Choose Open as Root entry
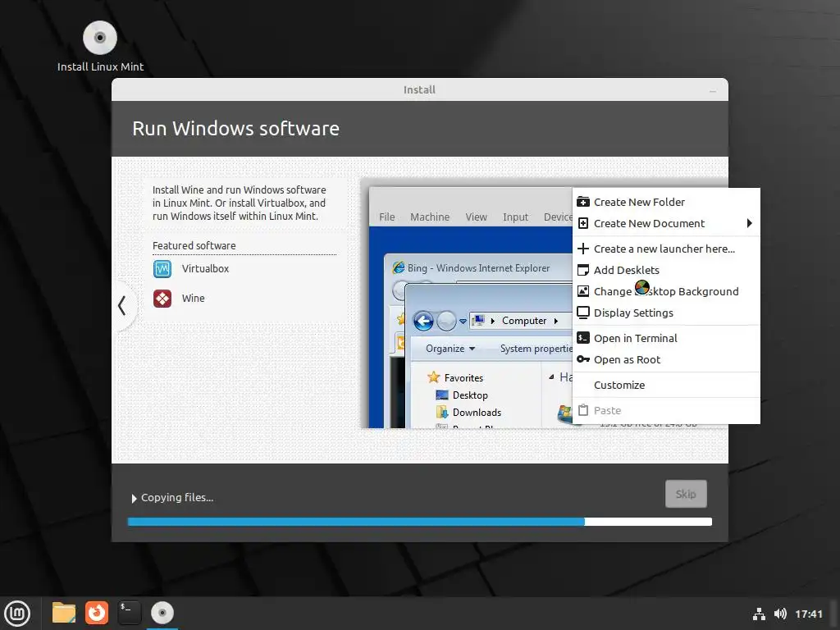Image resolution: width=840 pixels, height=630 pixels. pyautogui.click(x=666, y=359)
